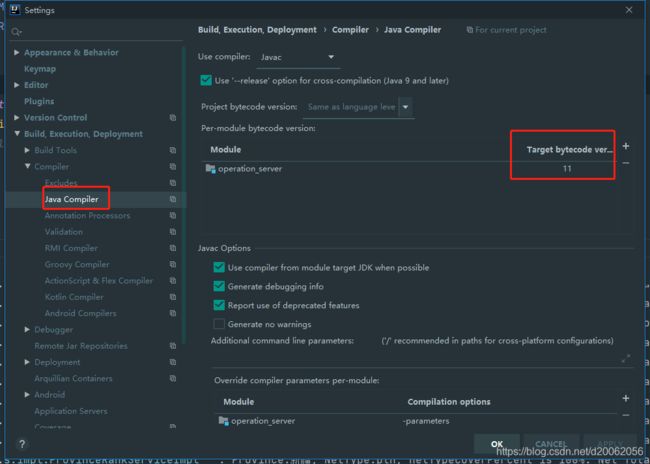Click the expand icon for additional command line parameters

[626, 359]
